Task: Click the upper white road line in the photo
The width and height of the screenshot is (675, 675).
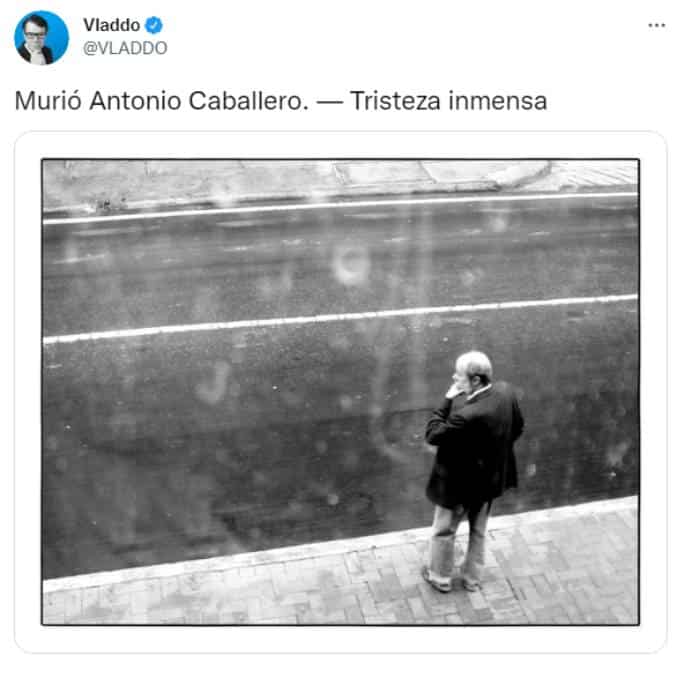Action: click(x=341, y=209)
